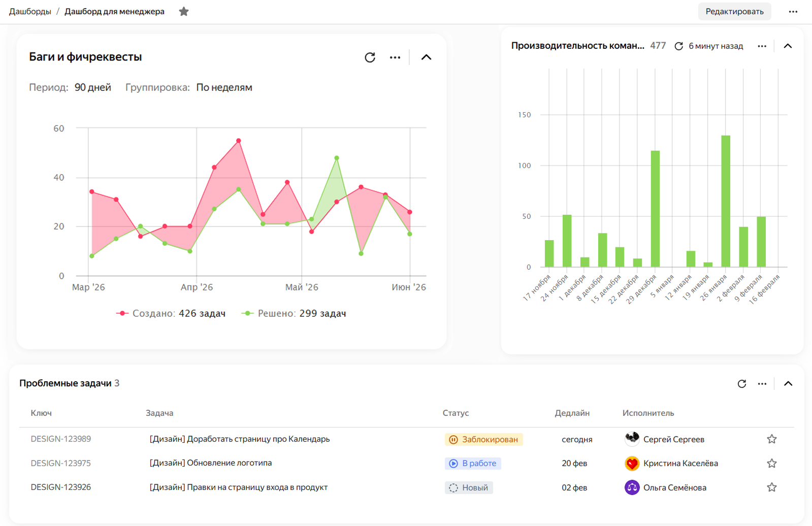The image size is (812, 526).
Task: Collapse the Производительность команды chart
Action: [788, 46]
